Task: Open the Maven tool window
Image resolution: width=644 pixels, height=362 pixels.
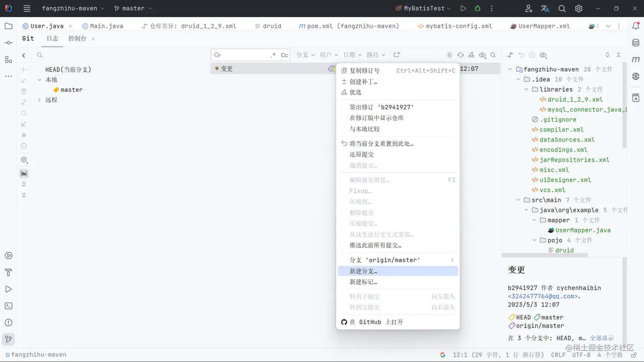Action: [x=635, y=60]
